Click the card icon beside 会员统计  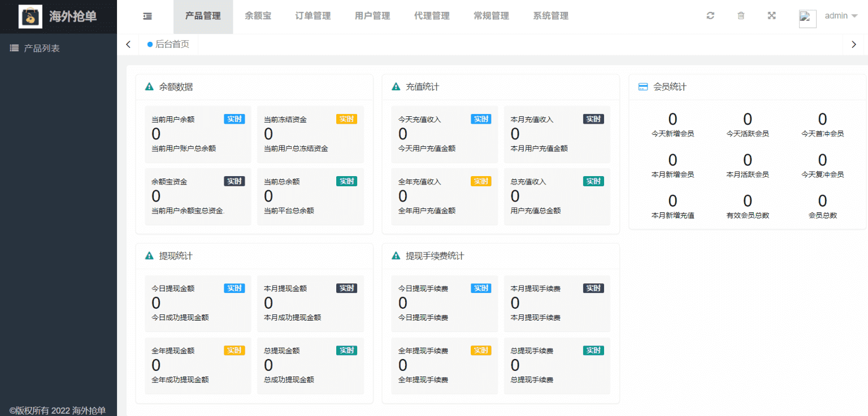tap(643, 87)
